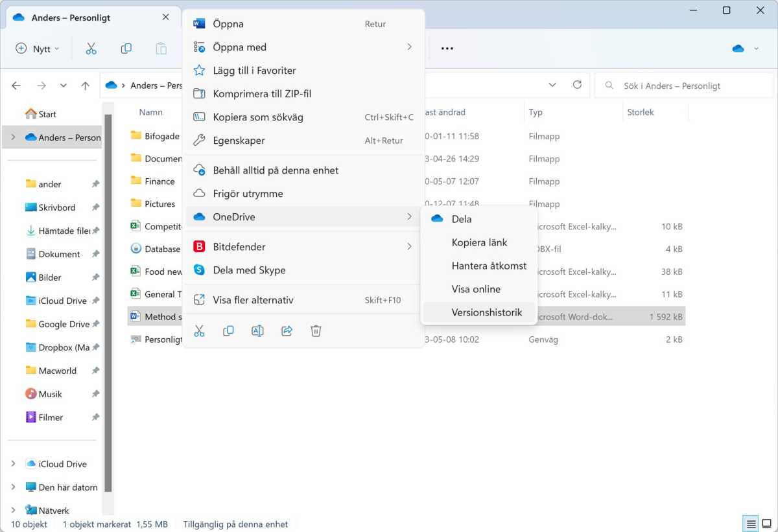
Task: Click the copy icon at context menu bottom
Action: 228,331
